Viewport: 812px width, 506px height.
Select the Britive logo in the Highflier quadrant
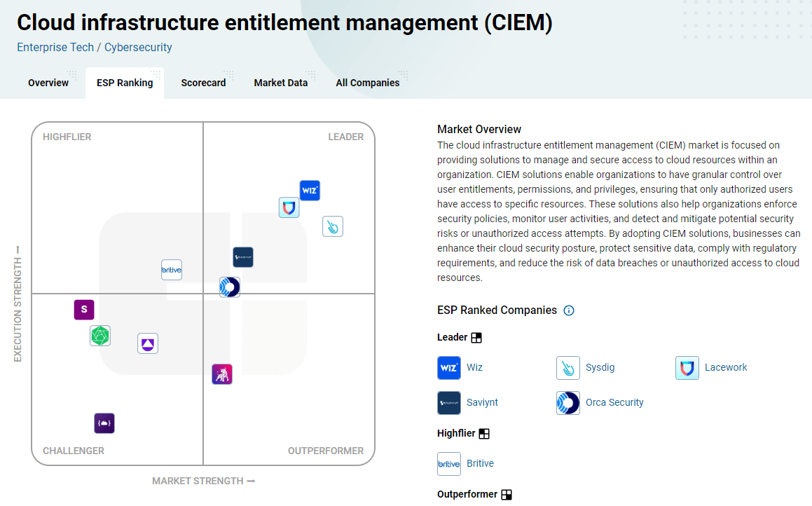coord(172,270)
